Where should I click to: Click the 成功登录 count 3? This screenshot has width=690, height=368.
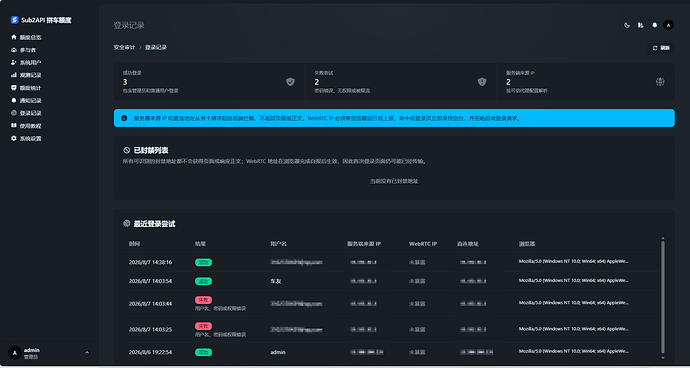pos(125,82)
